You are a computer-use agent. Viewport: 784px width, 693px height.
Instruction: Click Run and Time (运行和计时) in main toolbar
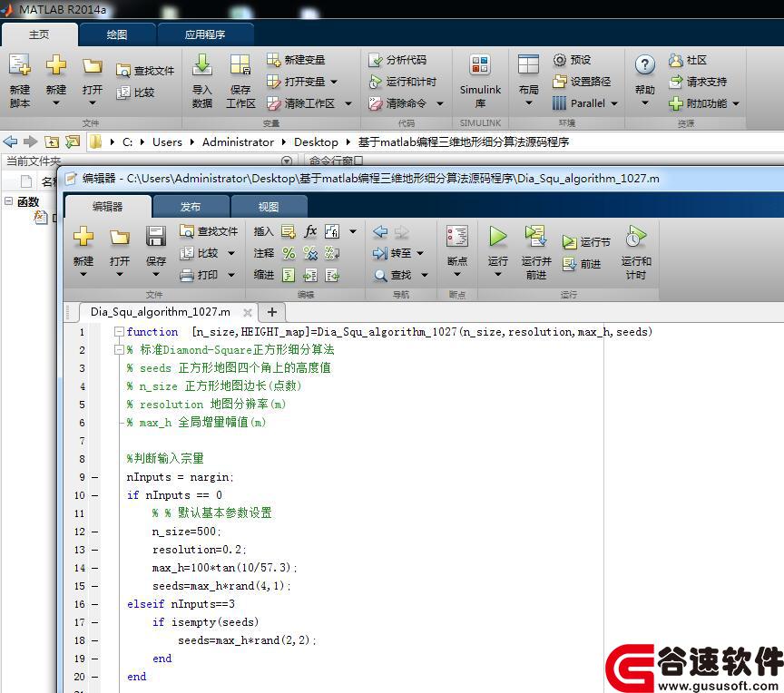tap(402, 82)
